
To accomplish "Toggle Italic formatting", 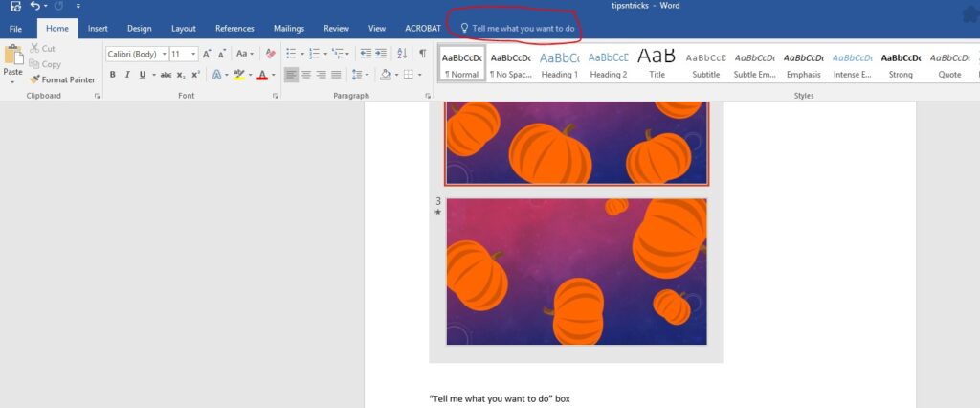I will coord(127,75).
